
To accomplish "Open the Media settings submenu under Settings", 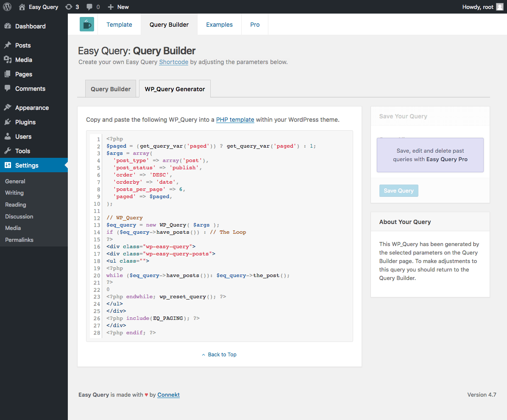I will click(x=13, y=228).
